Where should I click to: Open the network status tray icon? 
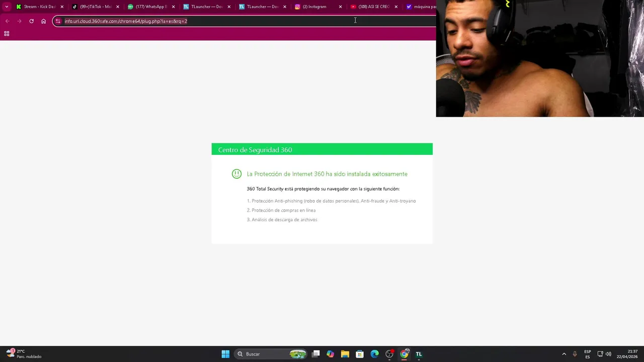[600, 354]
